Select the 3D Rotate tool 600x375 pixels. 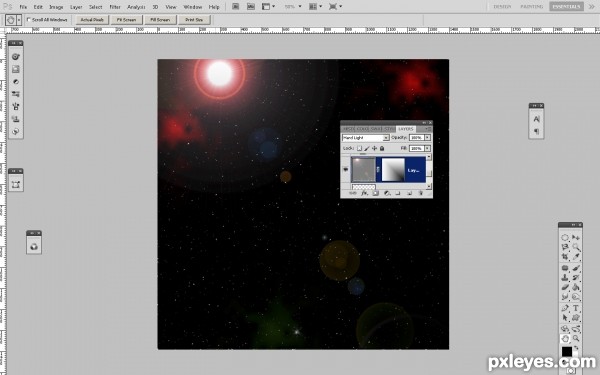pyautogui.click(x=565, y=328)
